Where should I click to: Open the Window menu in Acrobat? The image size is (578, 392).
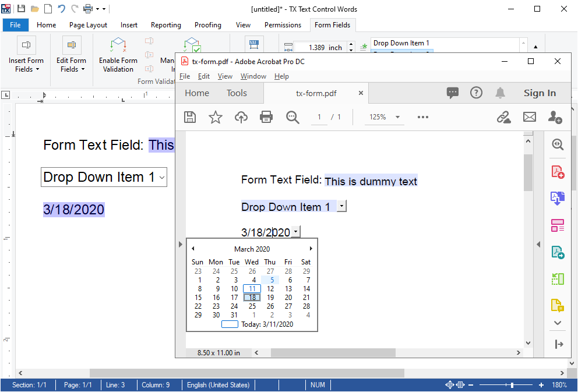253,76
